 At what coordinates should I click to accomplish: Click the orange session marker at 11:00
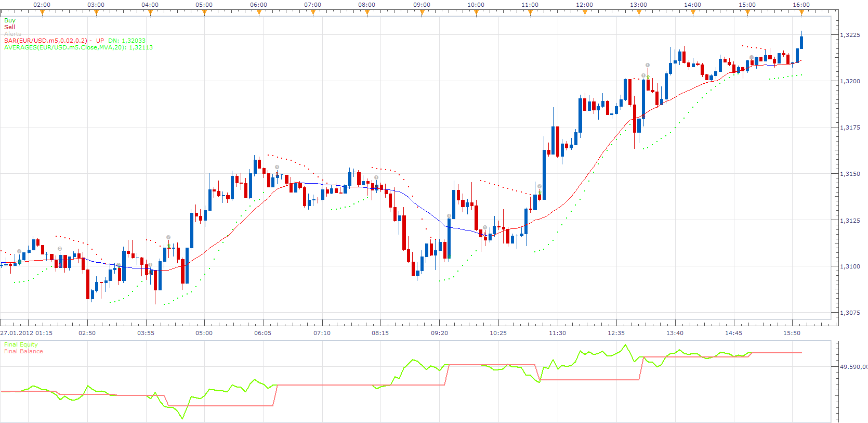click(530, 12)
